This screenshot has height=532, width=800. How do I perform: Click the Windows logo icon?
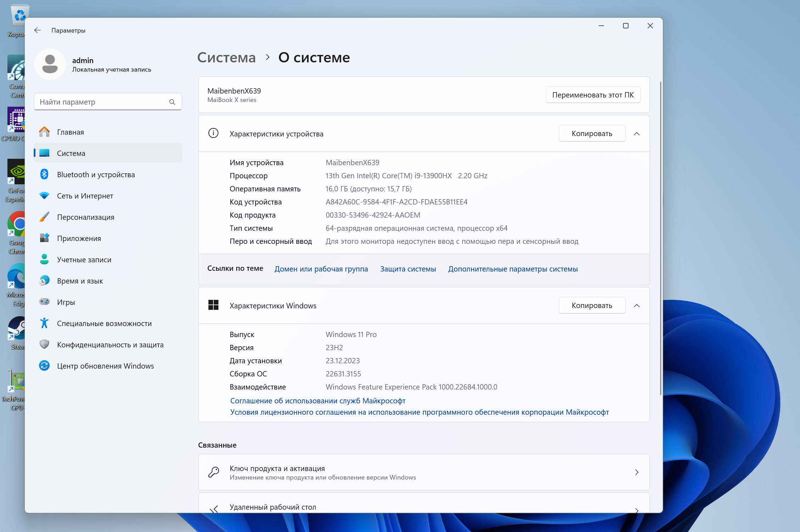coord(213,305)
